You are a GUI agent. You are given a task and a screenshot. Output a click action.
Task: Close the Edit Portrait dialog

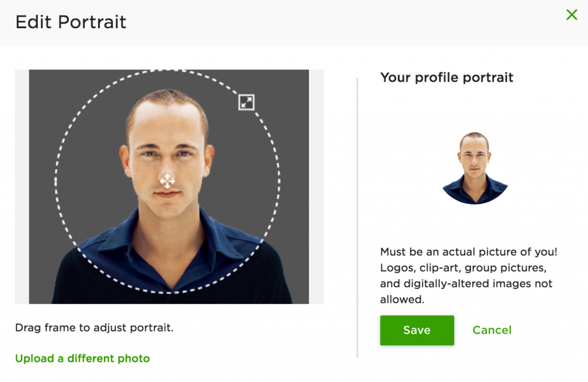point(571,15)
